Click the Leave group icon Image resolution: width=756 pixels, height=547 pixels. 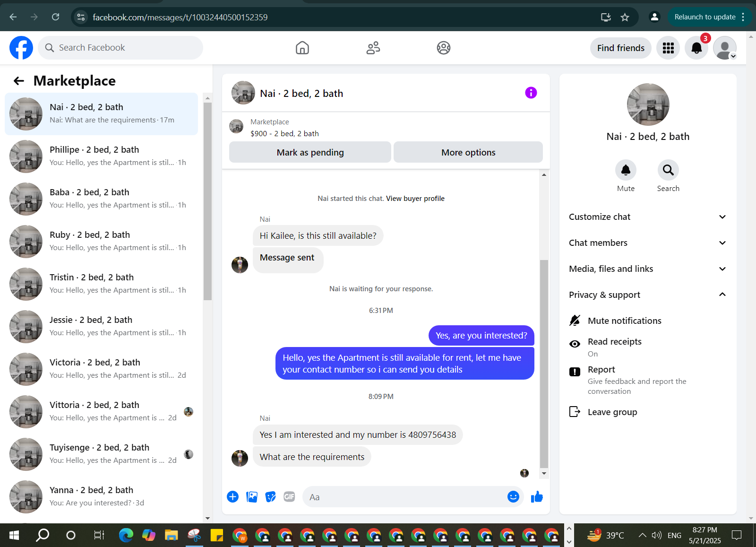point(575,412)
